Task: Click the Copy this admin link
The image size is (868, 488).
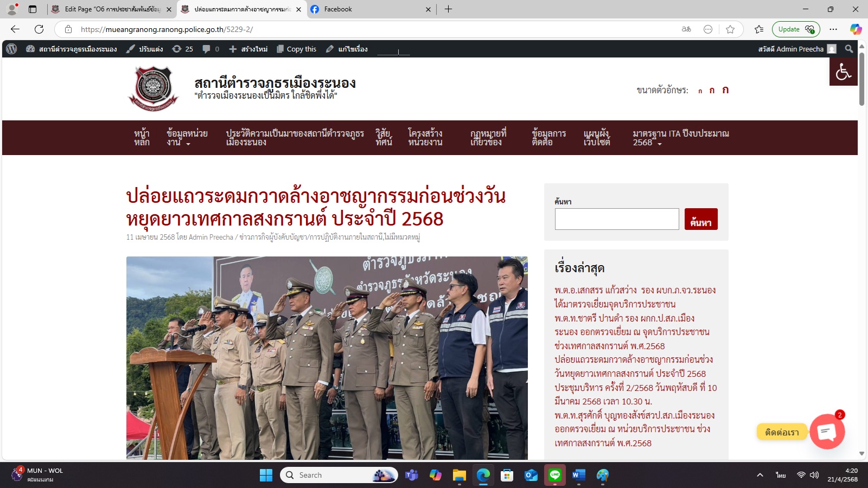Action: point(296,49)
